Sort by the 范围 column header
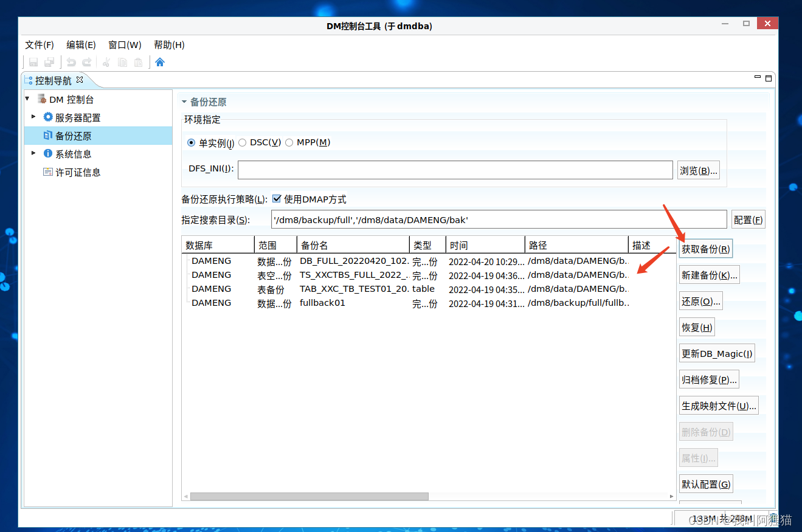The height and width of the screenshot is (532, 802). (x=275, y=245)
